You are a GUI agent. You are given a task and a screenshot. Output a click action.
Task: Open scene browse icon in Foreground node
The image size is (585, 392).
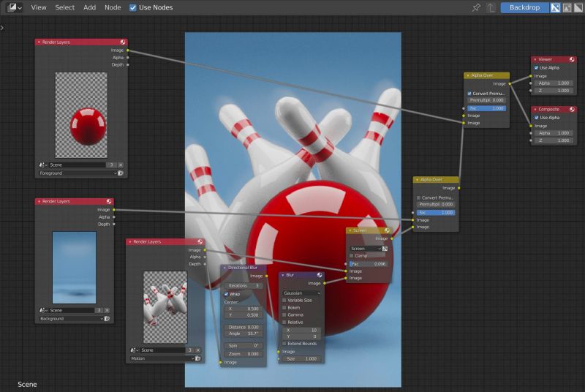coord(43,165)
